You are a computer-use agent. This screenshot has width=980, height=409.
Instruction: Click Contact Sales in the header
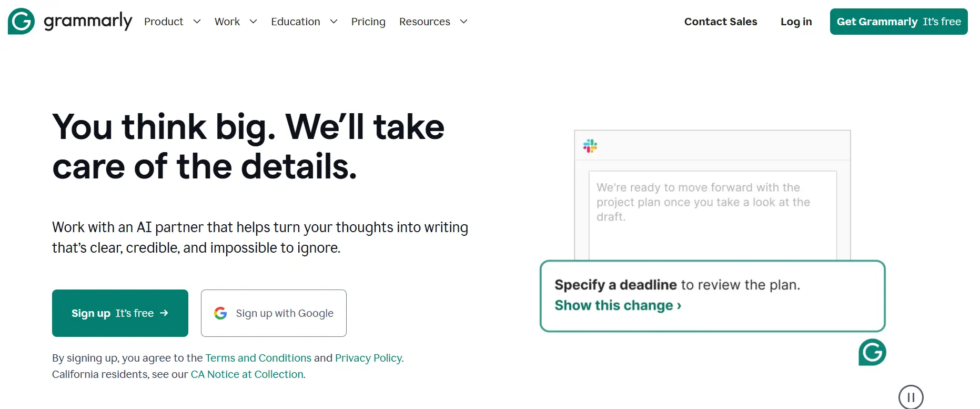click(x=720, y=22)
